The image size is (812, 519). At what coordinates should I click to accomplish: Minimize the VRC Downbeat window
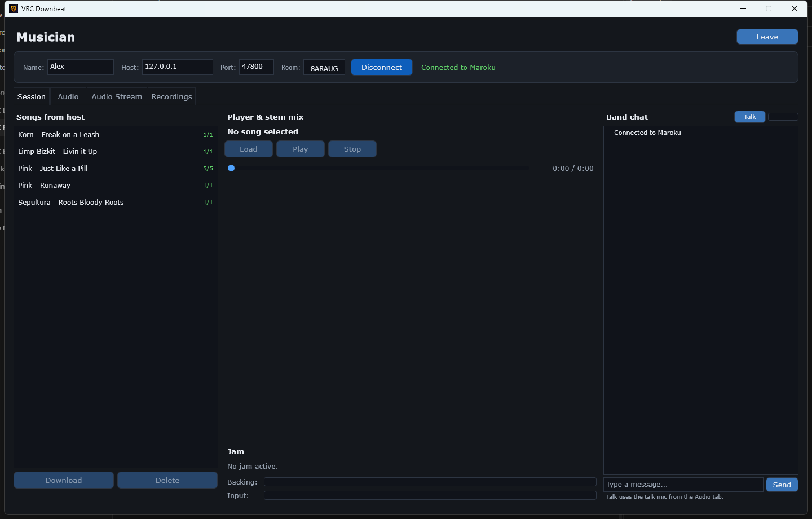[743, 8]
